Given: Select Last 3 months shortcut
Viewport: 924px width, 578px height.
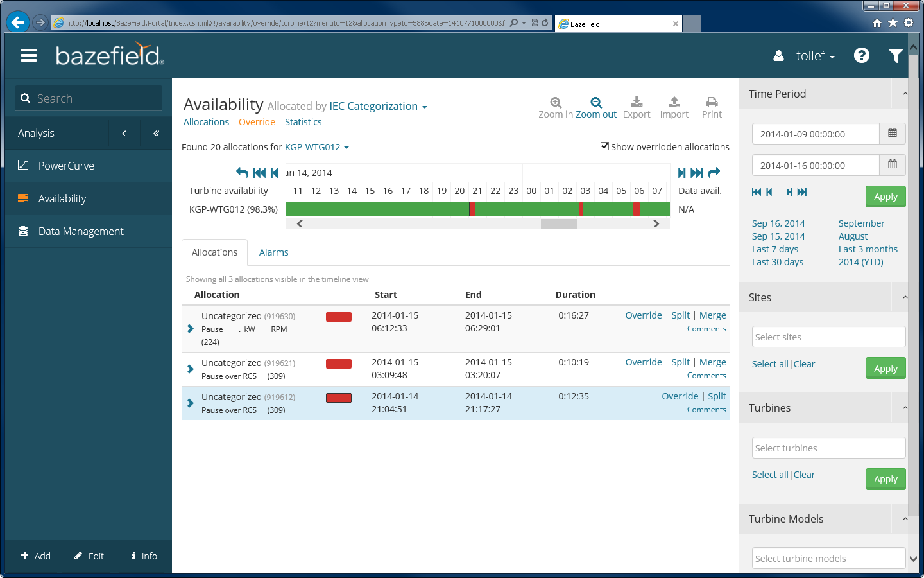Looking at the screenshot, I should (x=868, y=249).
